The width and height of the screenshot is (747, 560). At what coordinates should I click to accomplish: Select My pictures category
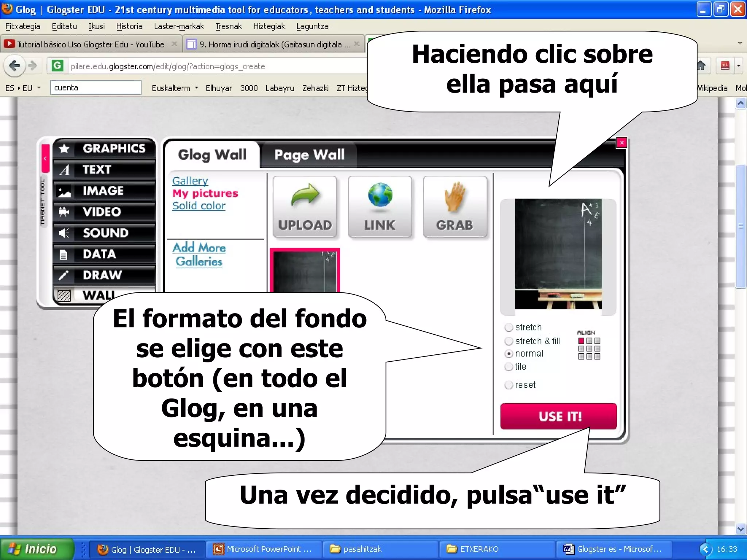point(205,193)
